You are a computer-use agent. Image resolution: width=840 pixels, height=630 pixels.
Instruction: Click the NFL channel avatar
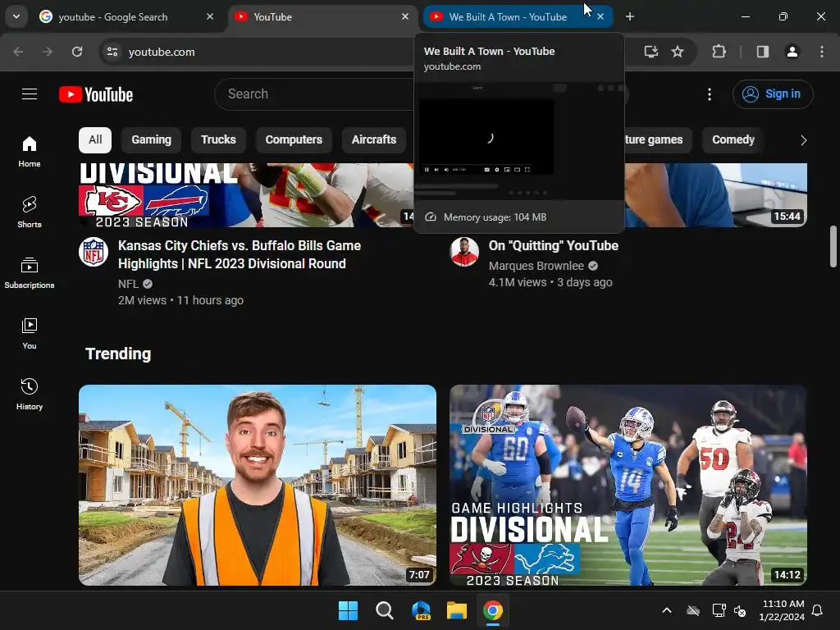[94, 252]
